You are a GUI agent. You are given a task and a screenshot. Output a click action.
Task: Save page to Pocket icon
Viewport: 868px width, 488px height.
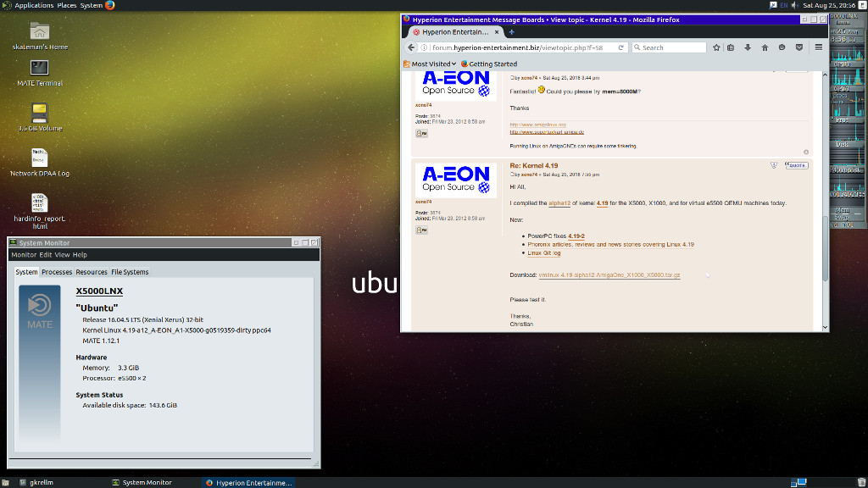(x=798, y=47)
